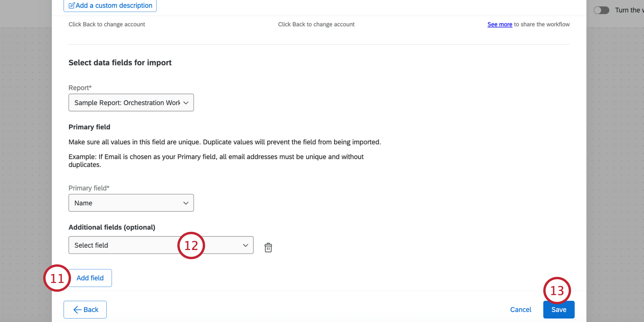
Task: Add a custom description
Action: tap(114, 6)
